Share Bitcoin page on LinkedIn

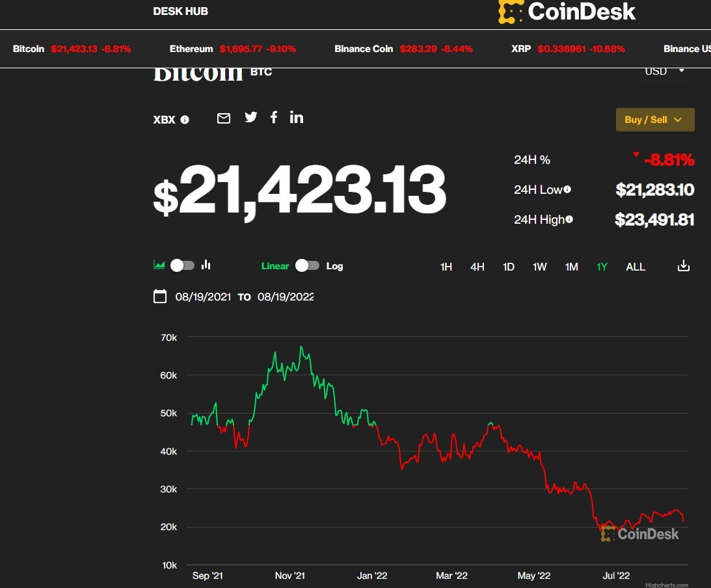coord(297,118)
